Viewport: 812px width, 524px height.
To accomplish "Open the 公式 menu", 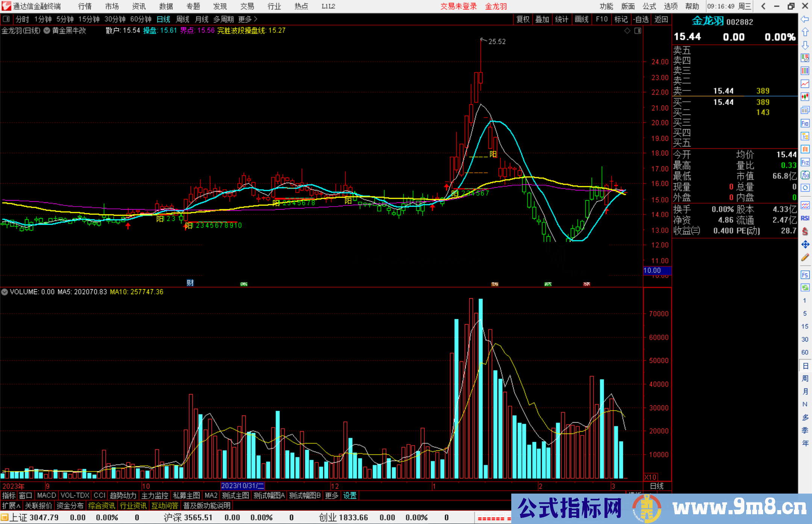I will point(649,6).
